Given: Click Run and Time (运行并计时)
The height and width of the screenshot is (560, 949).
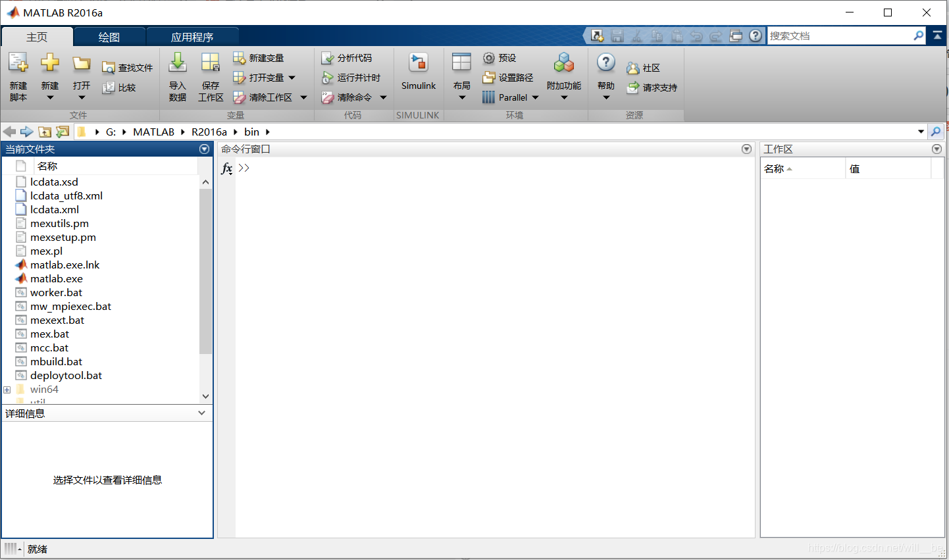Looking at the screenshot, I should point(351,78).
